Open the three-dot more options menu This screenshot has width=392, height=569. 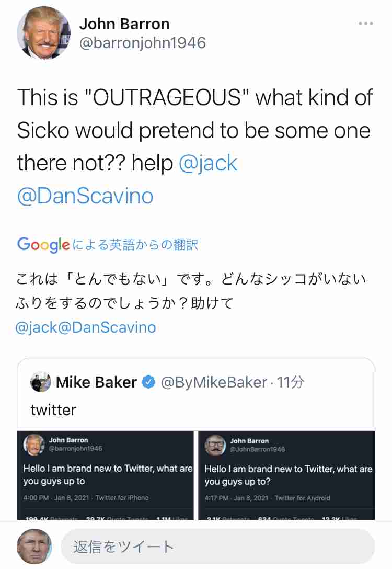point(365,24)
